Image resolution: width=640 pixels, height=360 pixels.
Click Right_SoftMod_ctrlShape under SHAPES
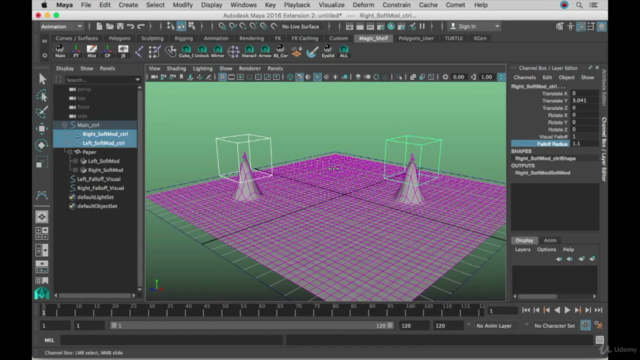click(545, 158)
